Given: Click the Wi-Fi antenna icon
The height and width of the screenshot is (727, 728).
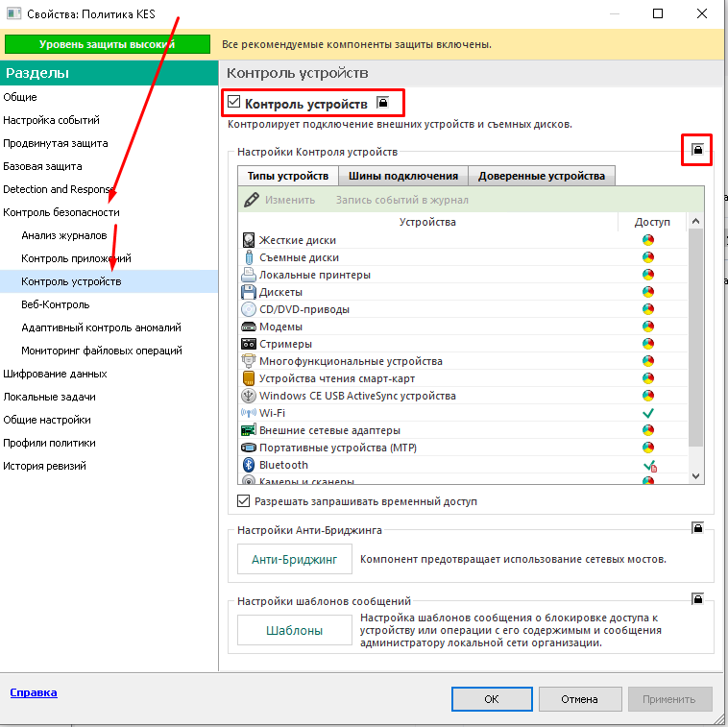Looking at the screenshot, I should (249, 413).
